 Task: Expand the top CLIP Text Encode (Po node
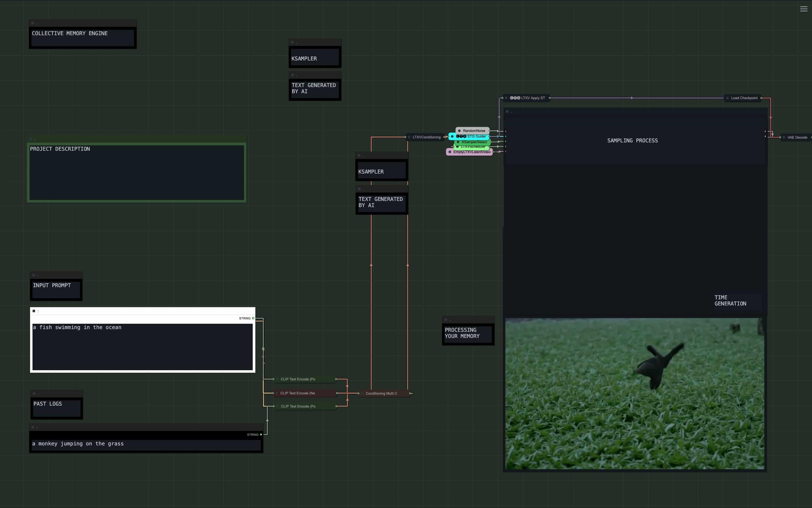point(277,379)
